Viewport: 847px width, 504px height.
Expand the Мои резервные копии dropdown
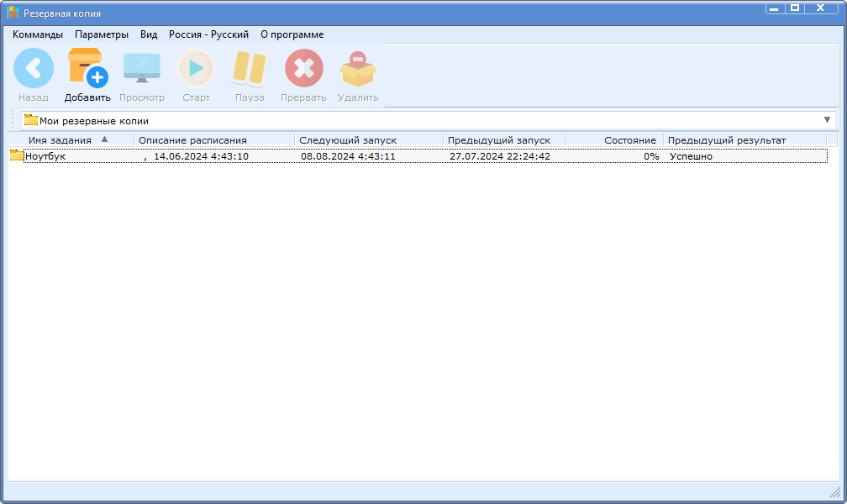[827, 120]
